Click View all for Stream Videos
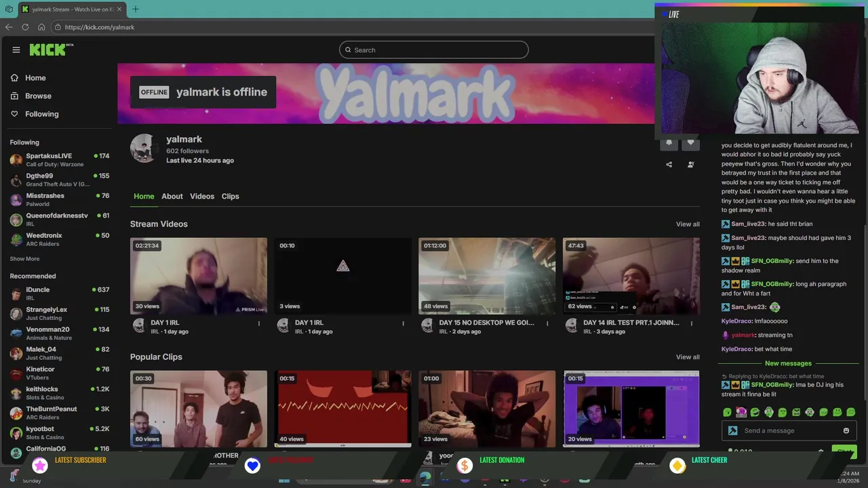 (x=688, y=224)
